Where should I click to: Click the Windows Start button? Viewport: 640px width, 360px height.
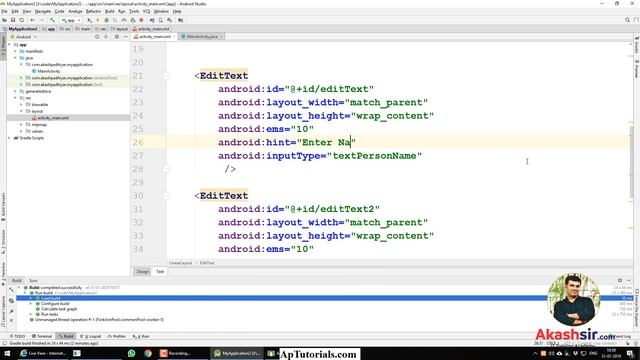[7, 353]
